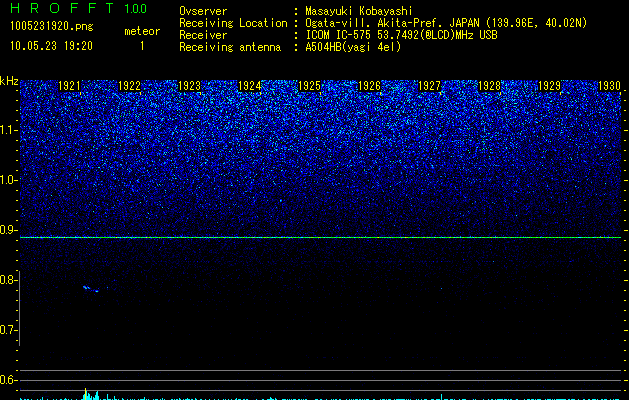Click the tallest cyan peak in the bottom signal graph
The width and height of the screenshot is (629, 400).
tap(85, 394)
